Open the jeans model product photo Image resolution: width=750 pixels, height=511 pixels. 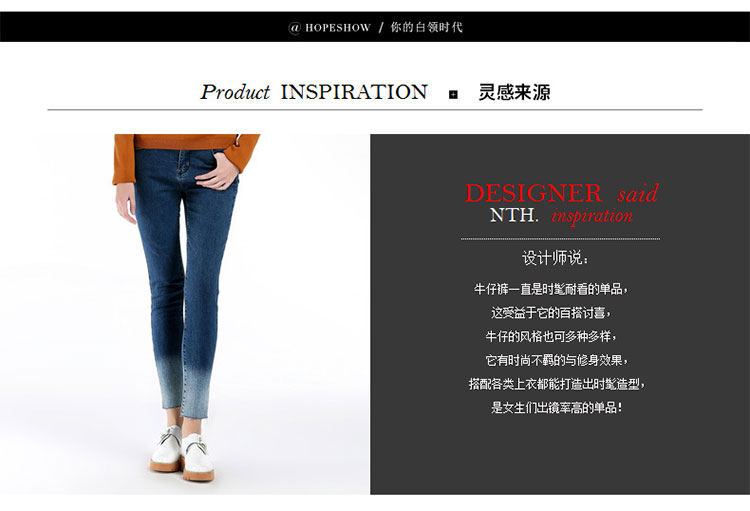click(185, 314)
